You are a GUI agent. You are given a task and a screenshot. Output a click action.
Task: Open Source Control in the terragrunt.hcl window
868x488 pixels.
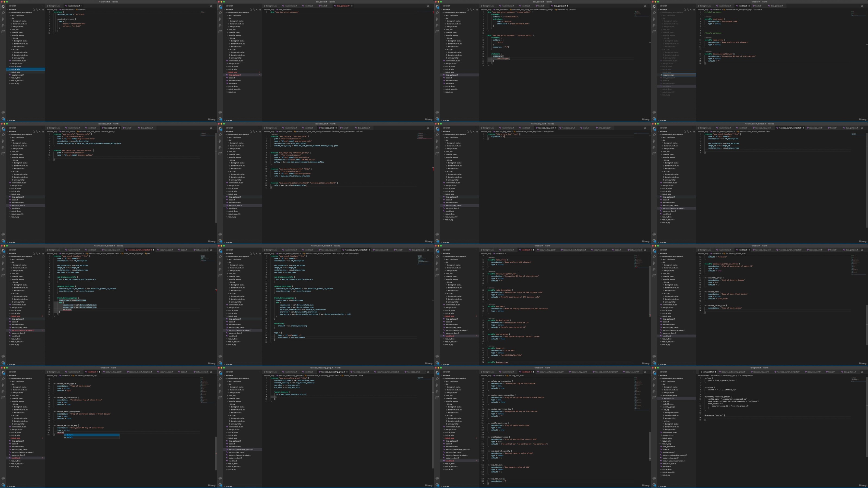coord(654,385)
